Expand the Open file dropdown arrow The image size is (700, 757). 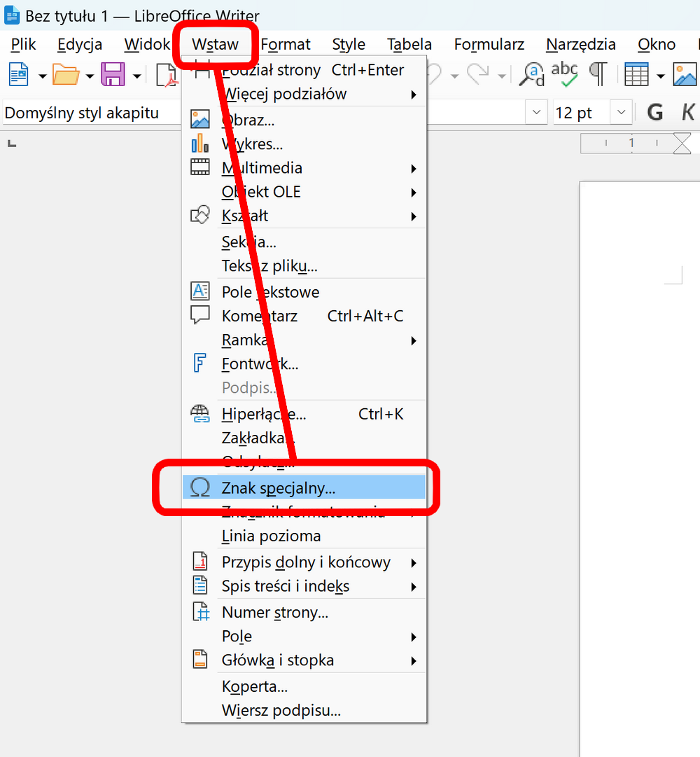point(90,76)
